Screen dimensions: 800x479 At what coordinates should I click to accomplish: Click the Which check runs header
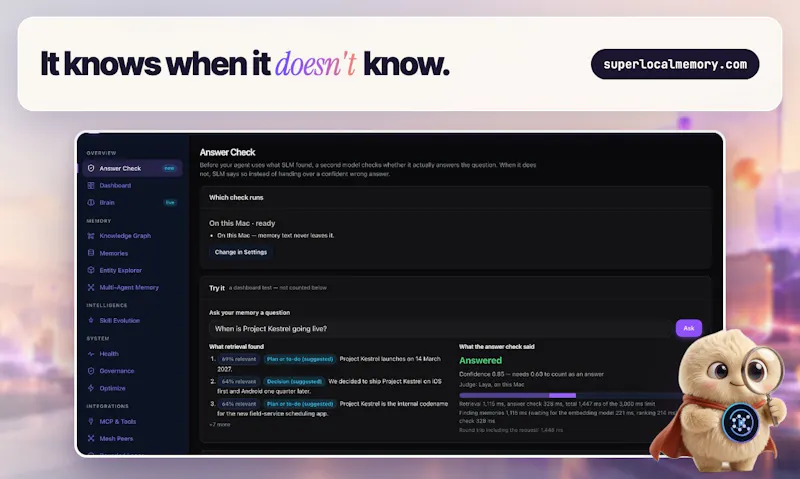(236, 197)
